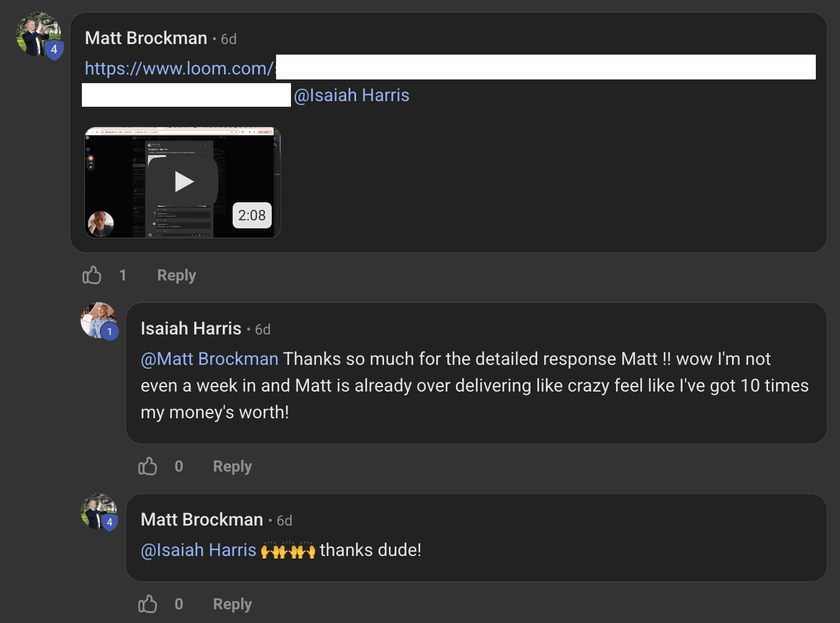The width and height of the screenshot is (840, 623).
Task: Click the @Matt Brockman mention in Isaiah's reply
Action: pos(210,359)
